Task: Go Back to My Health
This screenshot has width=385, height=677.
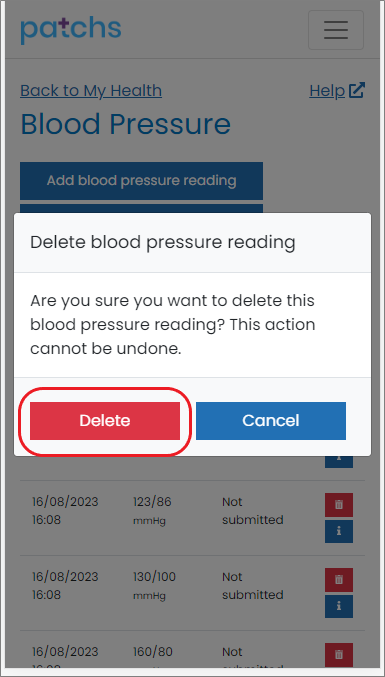Action: [x=91, y=91]
